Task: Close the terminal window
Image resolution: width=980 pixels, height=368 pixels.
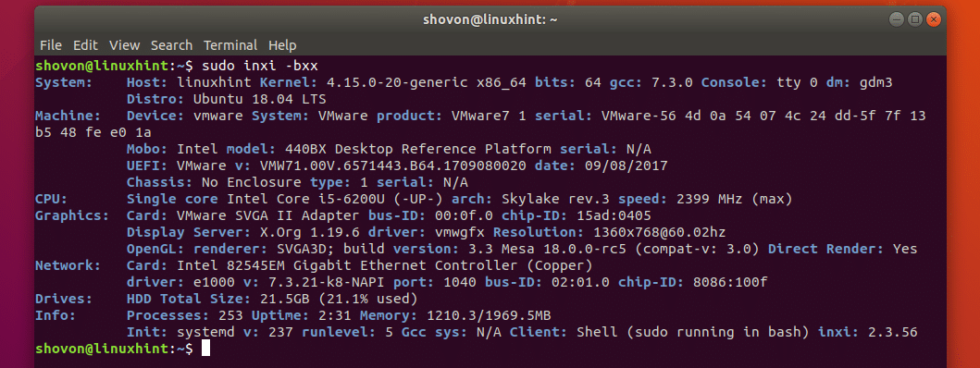Action: (933, 19)
